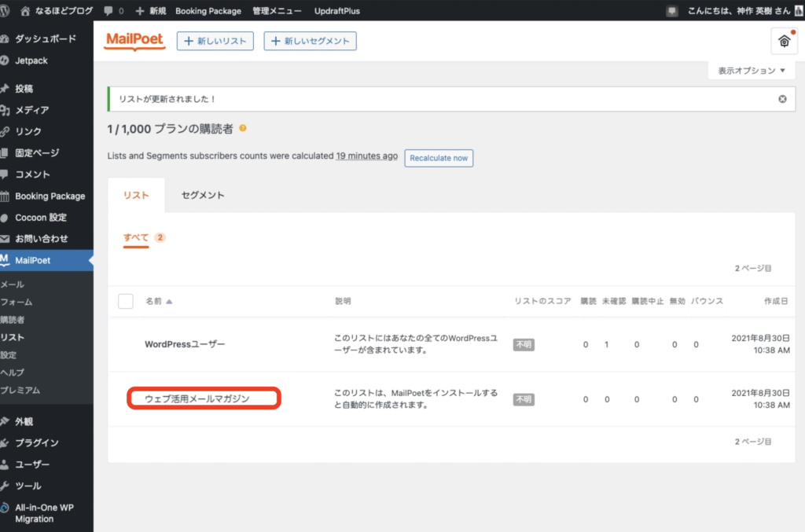This screenshot has width=805, height=532.
Task: Open ツール in sidebar
Action: click(28, 486)
